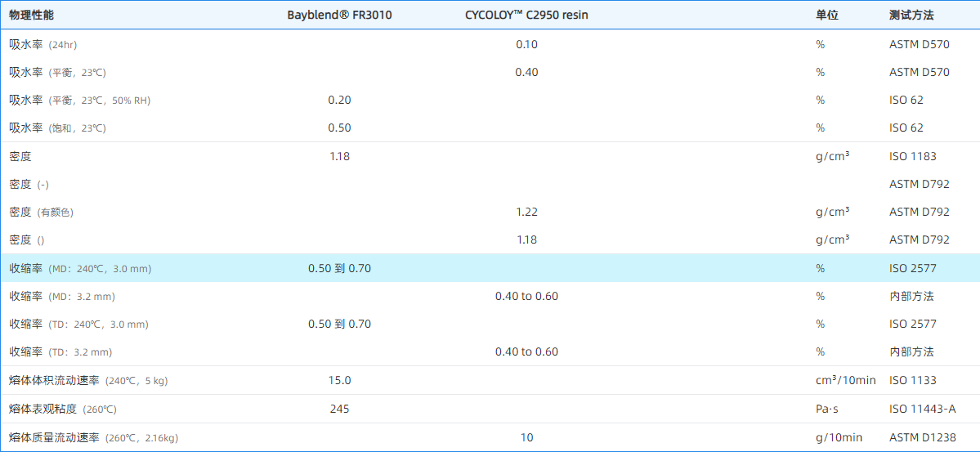Select the 密度 (-) row label
980x452 pixels.
click(29, 185)
